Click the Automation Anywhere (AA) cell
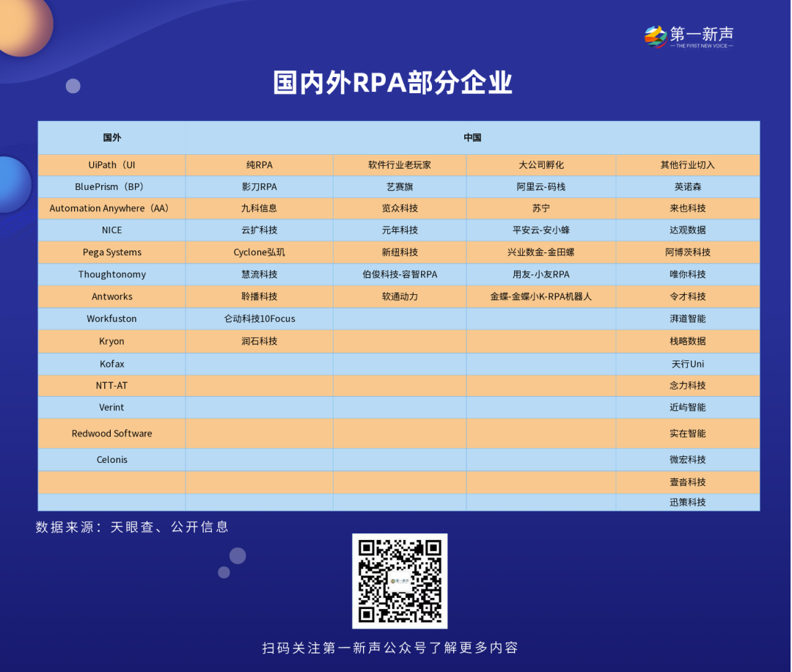This screenshot has height=672, width=792. tap(111, 208)
